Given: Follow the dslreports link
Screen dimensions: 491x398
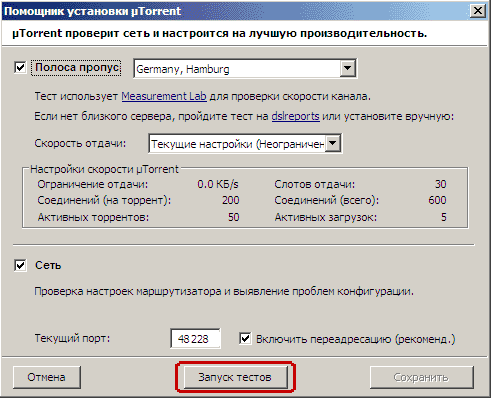Looking at the screenshot, I should pyautogui.click(x=296, y=116).
